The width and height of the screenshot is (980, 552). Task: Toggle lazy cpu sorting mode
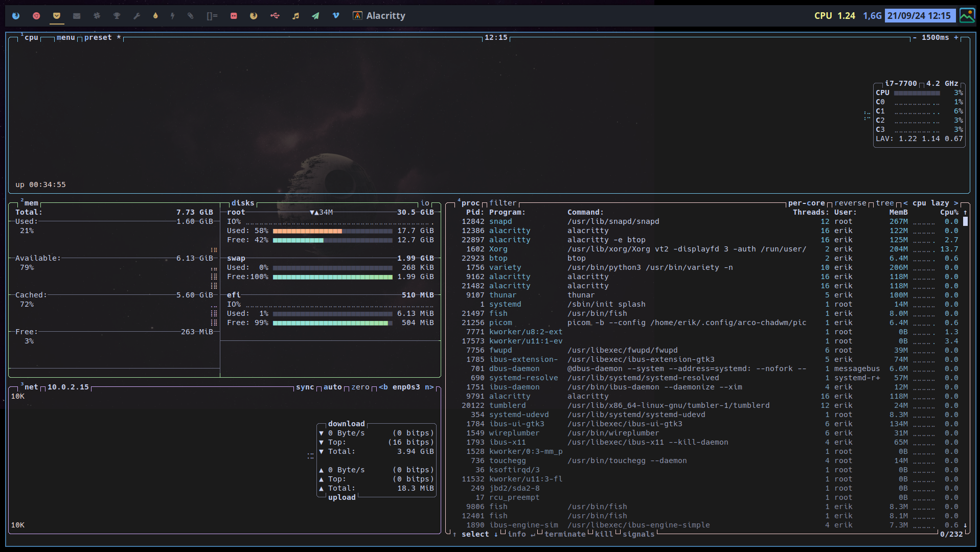[940, 203]
